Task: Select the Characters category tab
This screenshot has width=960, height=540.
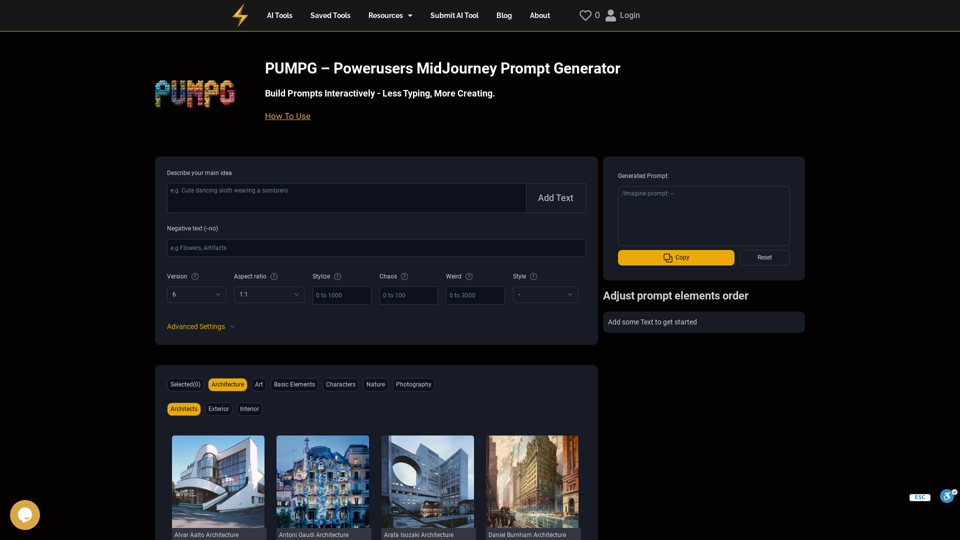Action: [340, 384]
